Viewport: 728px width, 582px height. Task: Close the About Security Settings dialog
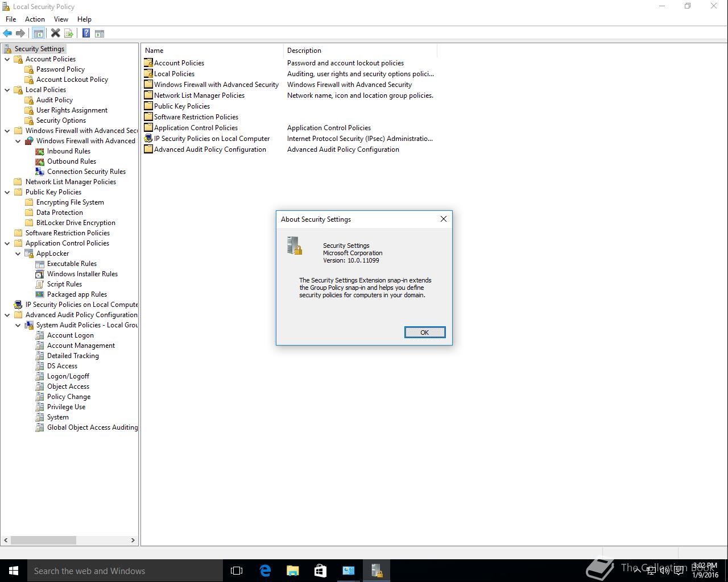click(x=444, y=219)
